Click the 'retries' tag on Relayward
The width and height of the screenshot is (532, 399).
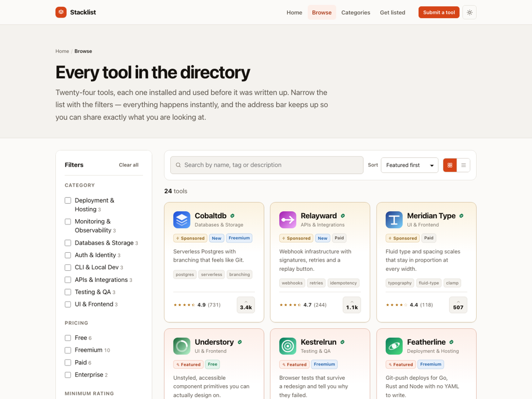pyautogui.click(x=316, y=283)
